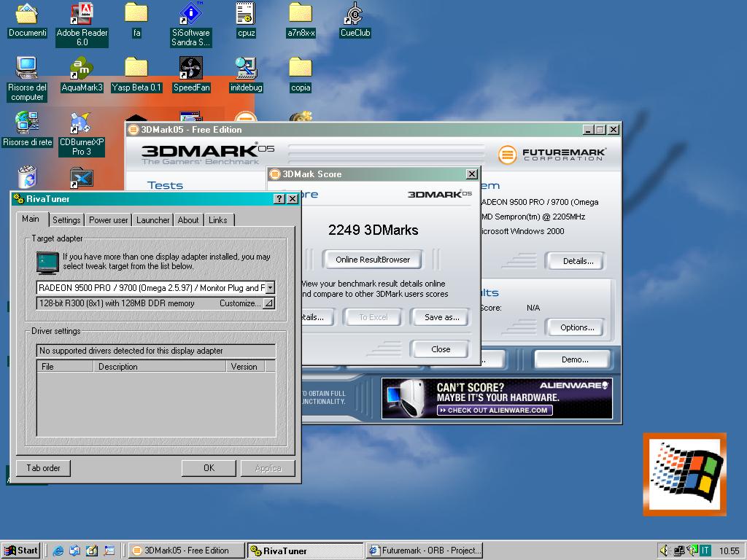Screen dimensions: 747x560
Task: Open the Links tab in RivaTuner
Action: [x=217, y=220]
